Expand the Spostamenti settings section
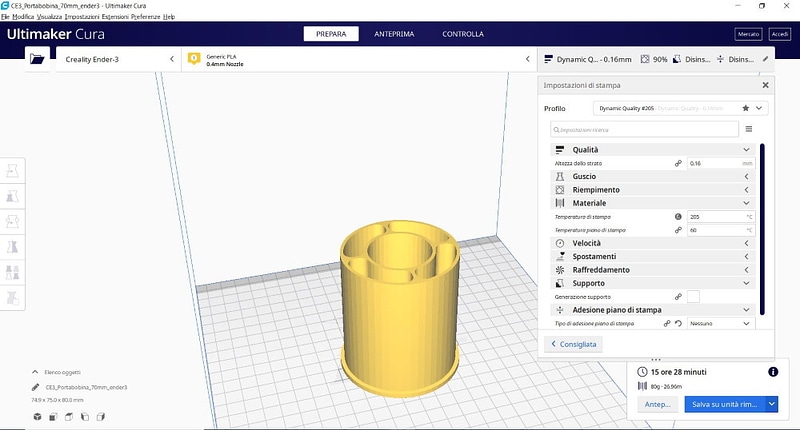The image size is (800, 430). point(653,257)
